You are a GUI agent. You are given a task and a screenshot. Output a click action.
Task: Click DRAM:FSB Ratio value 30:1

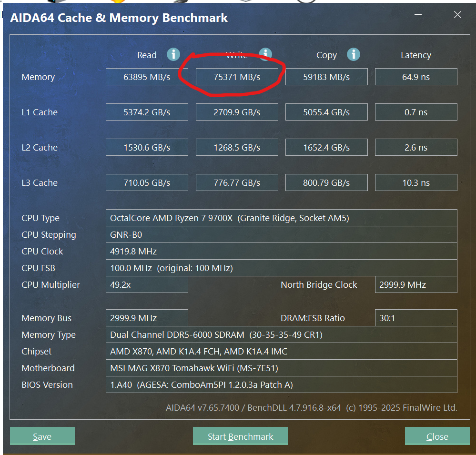416,318
